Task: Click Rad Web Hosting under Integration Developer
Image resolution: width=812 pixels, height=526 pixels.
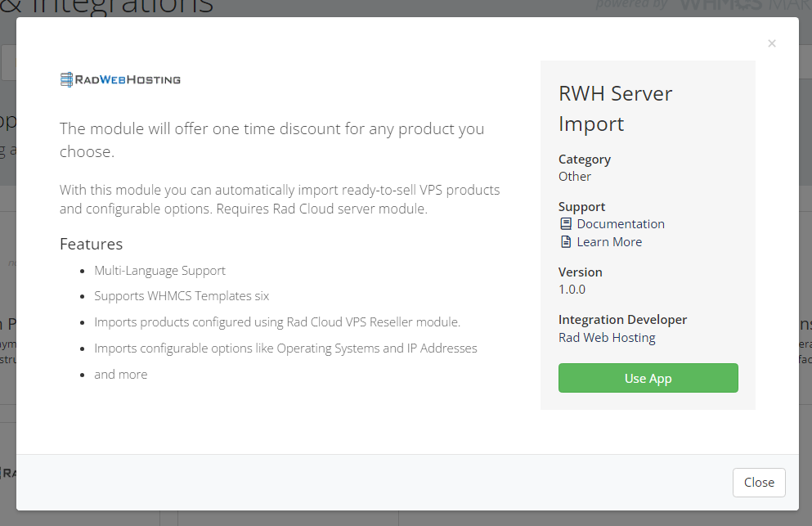Action: point(607,337)
